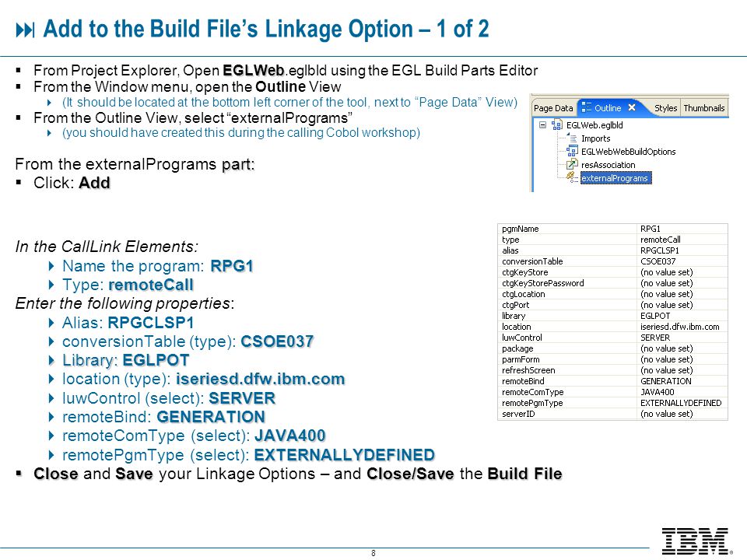This screenshot has height=560, width=747.
Task: Click the fast-forward icon beside the slide title
Action: coord(25,30)
